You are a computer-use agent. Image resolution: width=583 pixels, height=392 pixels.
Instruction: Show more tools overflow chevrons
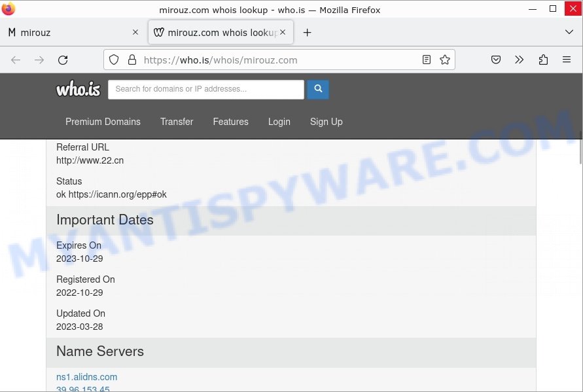[519, 60]
